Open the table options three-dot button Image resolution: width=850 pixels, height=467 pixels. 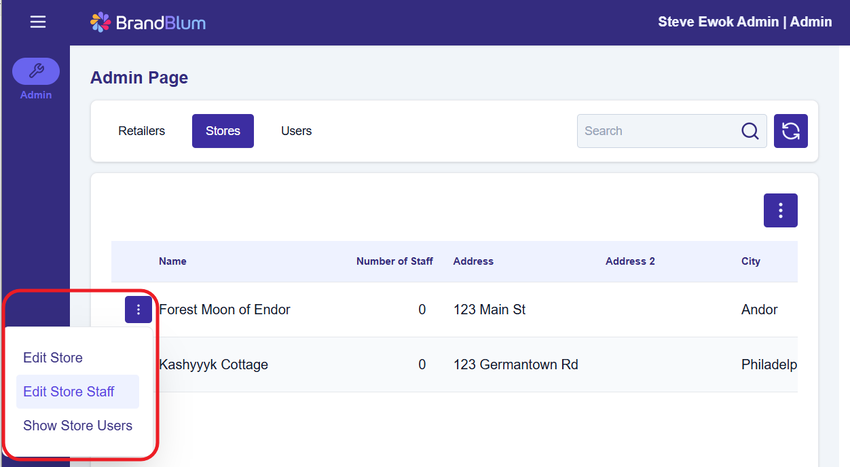(x=780, y=210)
